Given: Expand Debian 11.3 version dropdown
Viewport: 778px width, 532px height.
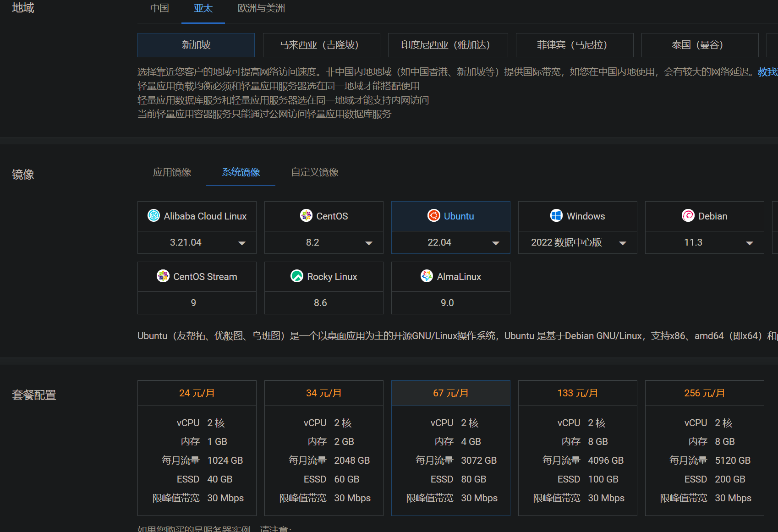Looking at the screenshot, I should 705,242.
